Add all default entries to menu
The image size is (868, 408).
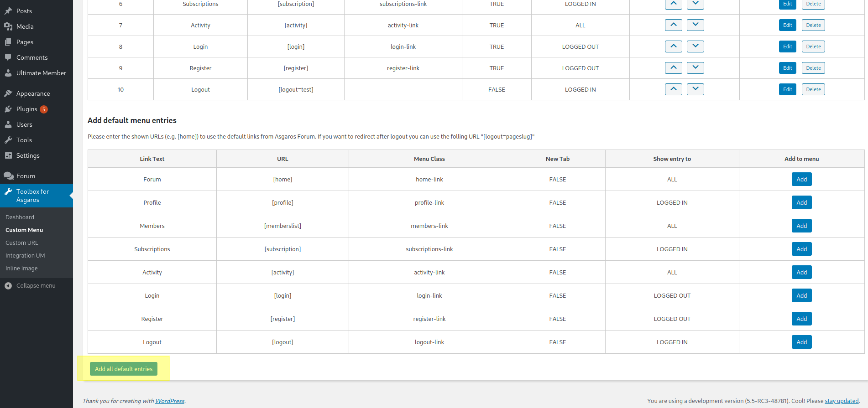[x=124, y=369]
